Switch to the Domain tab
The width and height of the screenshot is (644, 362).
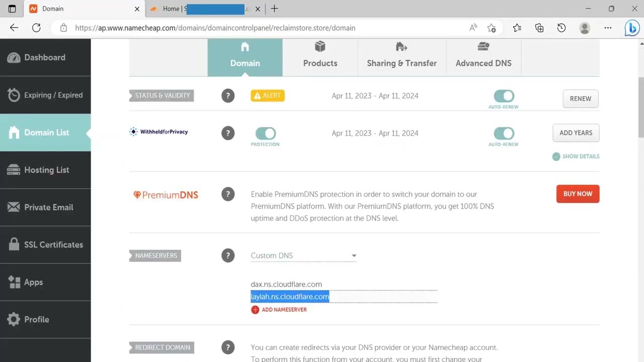coord(245,57)
